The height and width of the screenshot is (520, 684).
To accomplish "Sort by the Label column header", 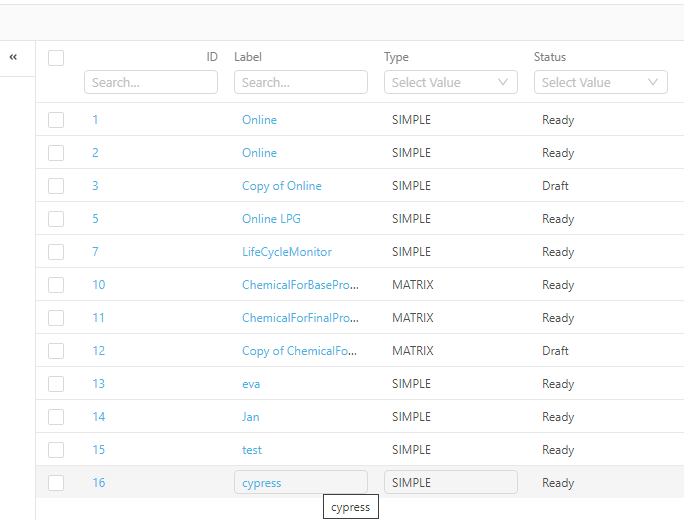I will [x=248, y=57].
